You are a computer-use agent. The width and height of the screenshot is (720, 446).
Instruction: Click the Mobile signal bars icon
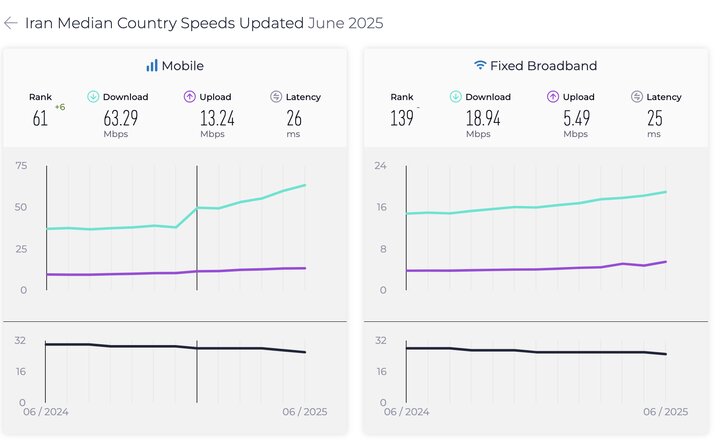[x=151, y=66]
